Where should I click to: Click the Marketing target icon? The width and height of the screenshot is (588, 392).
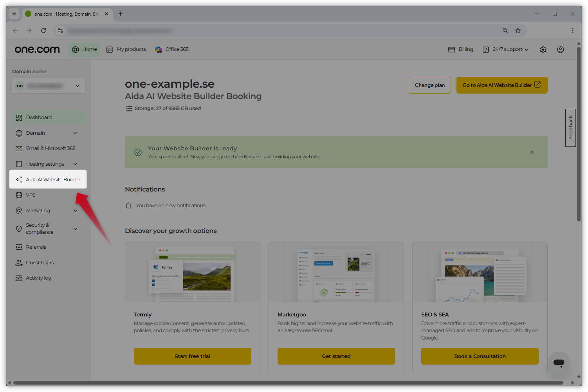coord(19,211)
